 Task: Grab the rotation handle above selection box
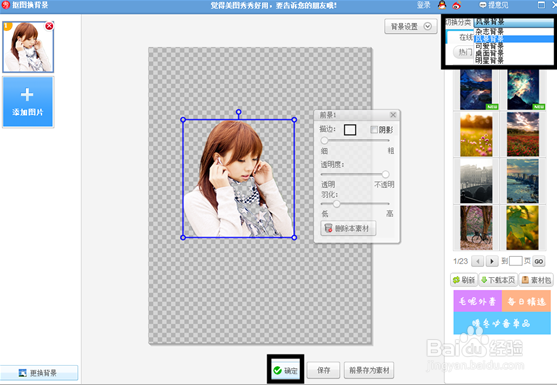point(238,112)
